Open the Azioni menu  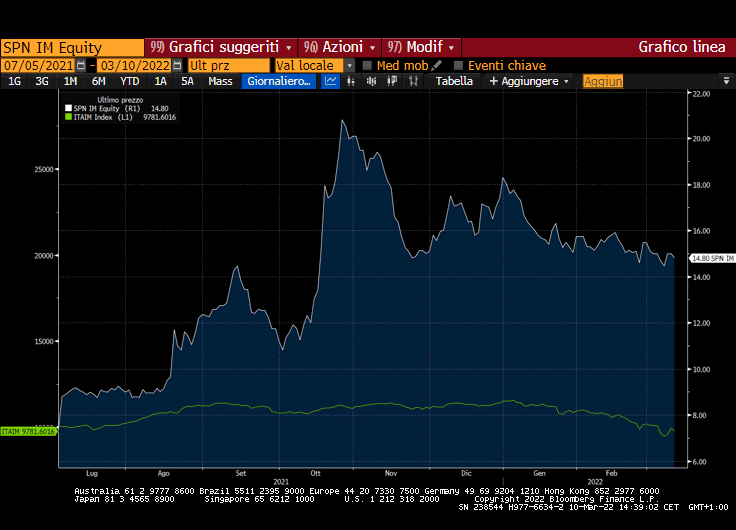(x=341, y=47)
